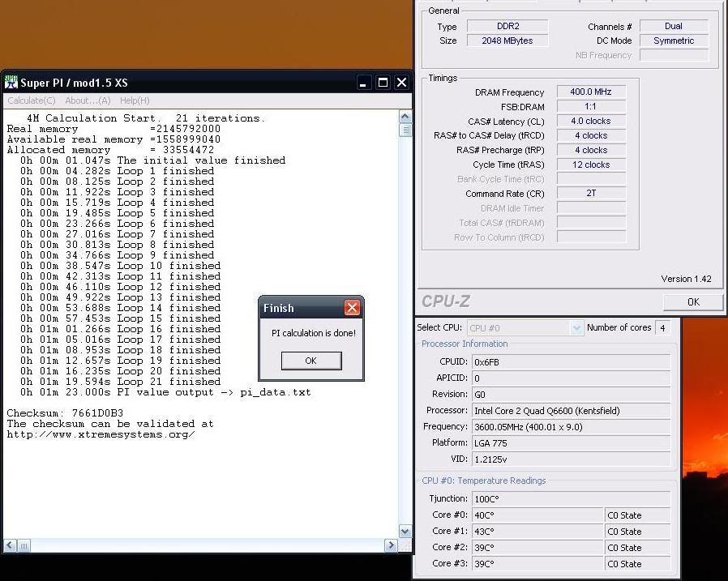Close the Finish dialog with the red X
Image resolution: width=728 pixels, height=581 pixels.
coord(352,308)
